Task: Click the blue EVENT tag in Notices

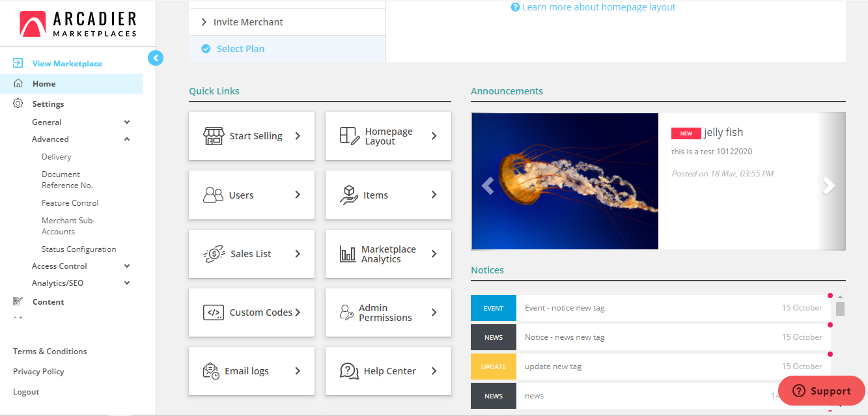Action: click(494, 308)
